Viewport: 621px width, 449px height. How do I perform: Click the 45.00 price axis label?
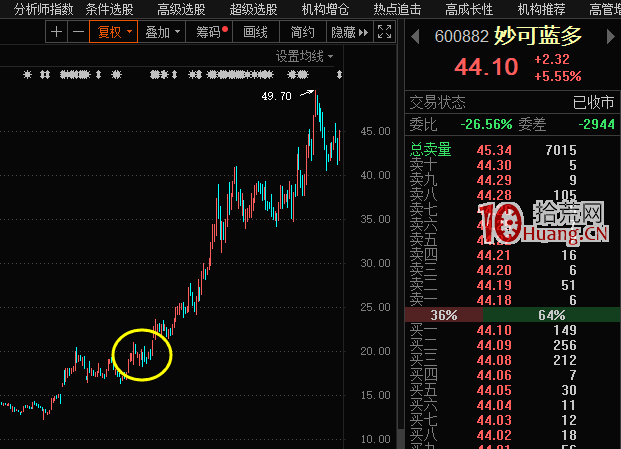pyautogui.click(x=375, y=131)
